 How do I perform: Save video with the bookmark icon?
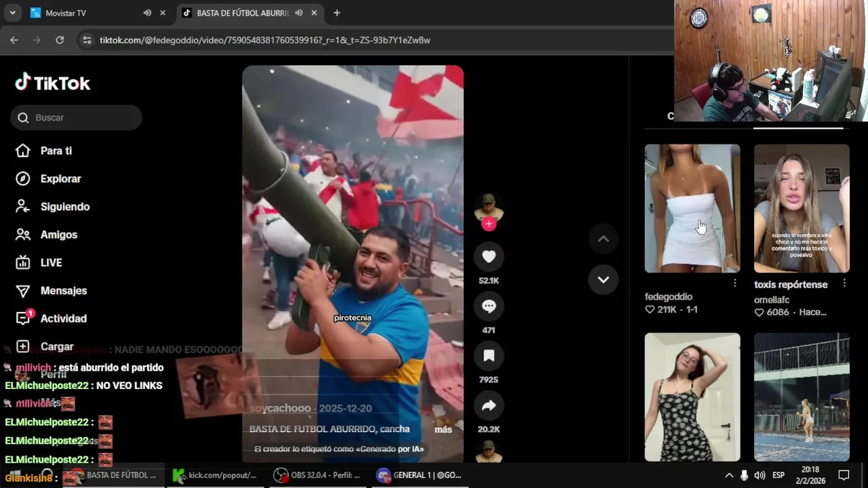point(489,356)
